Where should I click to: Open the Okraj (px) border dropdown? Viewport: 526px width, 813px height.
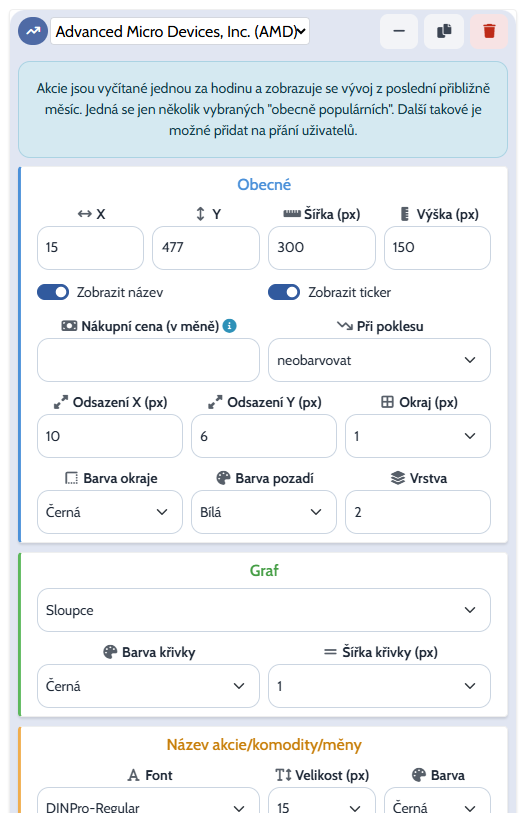tap(418, 436)
